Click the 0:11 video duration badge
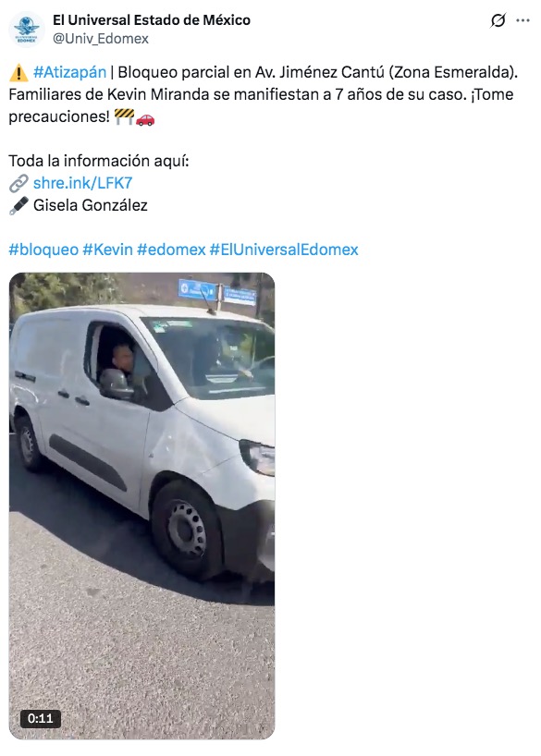Screen dimensions: 541x756 click(x=40, y=718)
